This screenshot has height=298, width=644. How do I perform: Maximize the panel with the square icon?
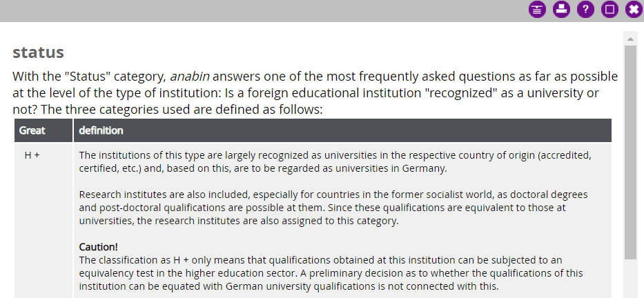coord(609,10)
